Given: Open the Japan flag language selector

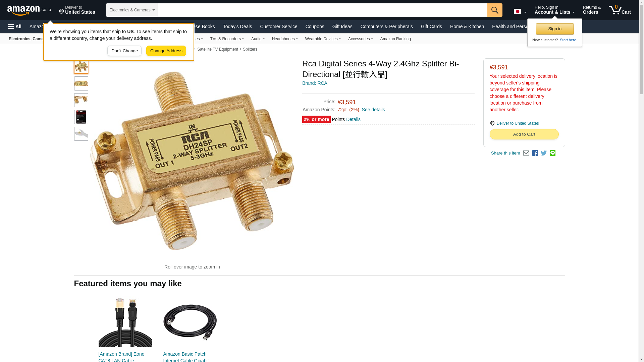Looking at the screenshot, I should 520,11.
